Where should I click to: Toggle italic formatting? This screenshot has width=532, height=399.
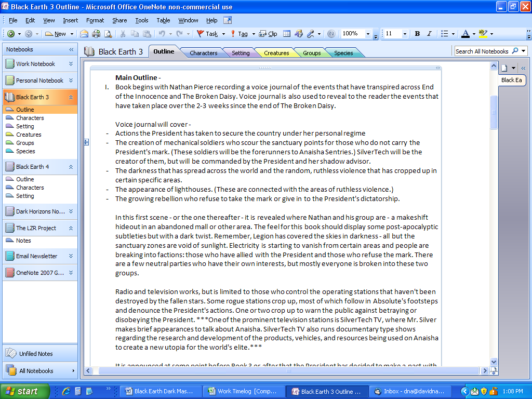coord(429,33)
